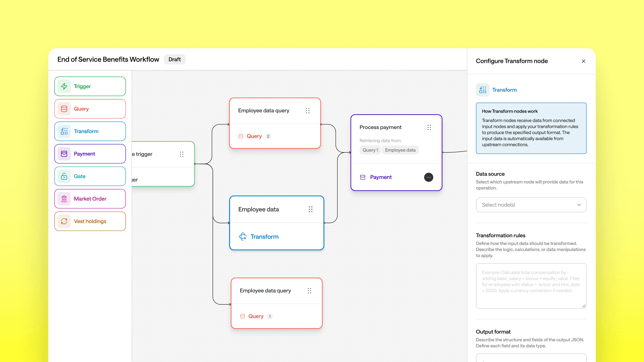Click the Trigger lightning bolt icon
The image size is (644, 362).
[64, 86]
